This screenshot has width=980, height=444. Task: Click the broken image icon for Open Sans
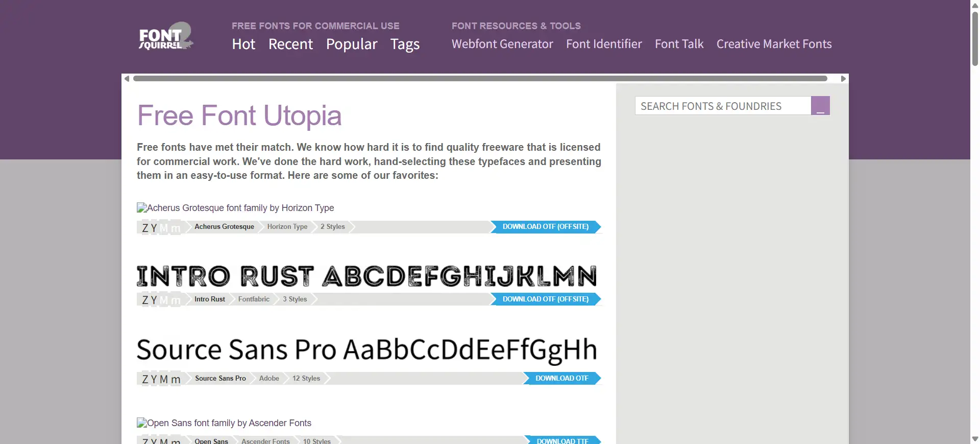[142, 423]
